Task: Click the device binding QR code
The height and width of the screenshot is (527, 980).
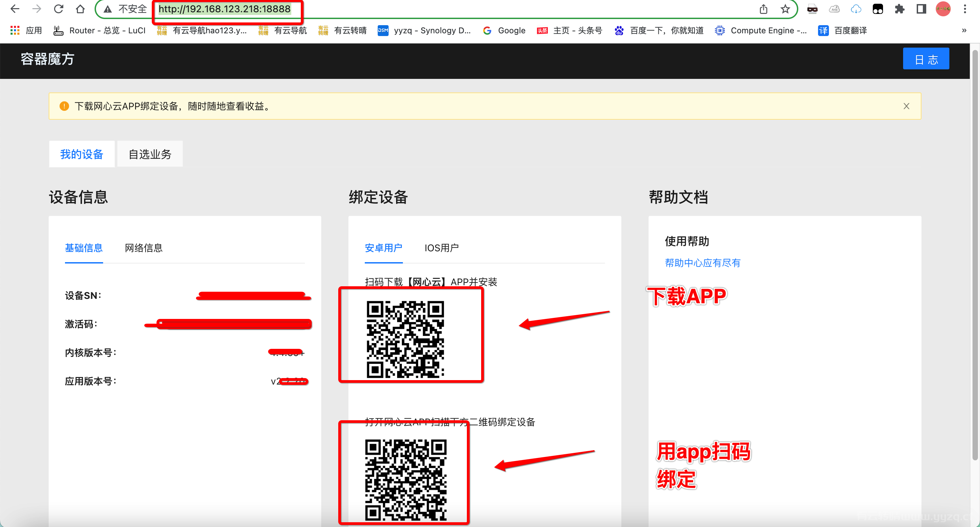Action: (406, 480)
